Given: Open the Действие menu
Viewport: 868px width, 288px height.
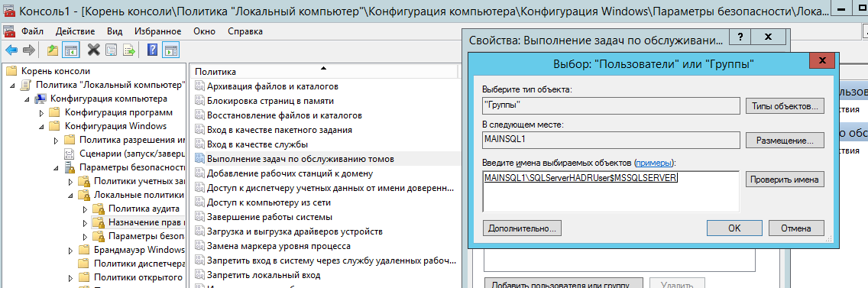Looking at the screenshot, I should (x=76, y=31).
